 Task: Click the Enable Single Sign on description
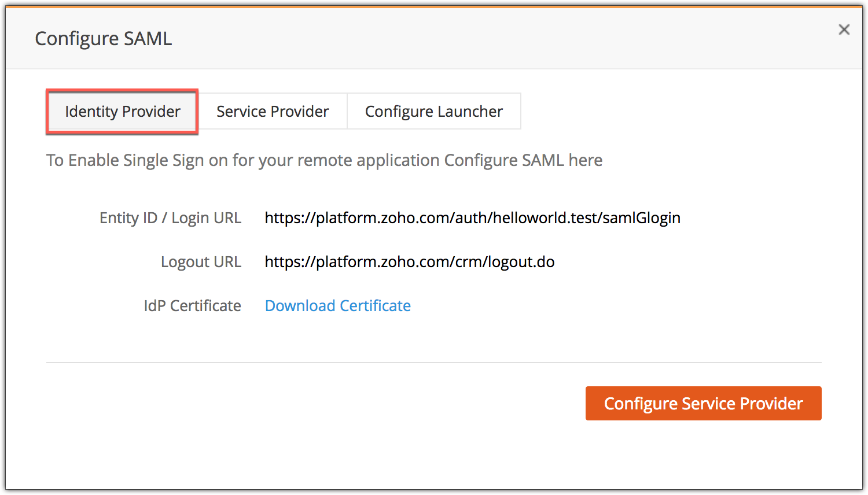[324, 160]
